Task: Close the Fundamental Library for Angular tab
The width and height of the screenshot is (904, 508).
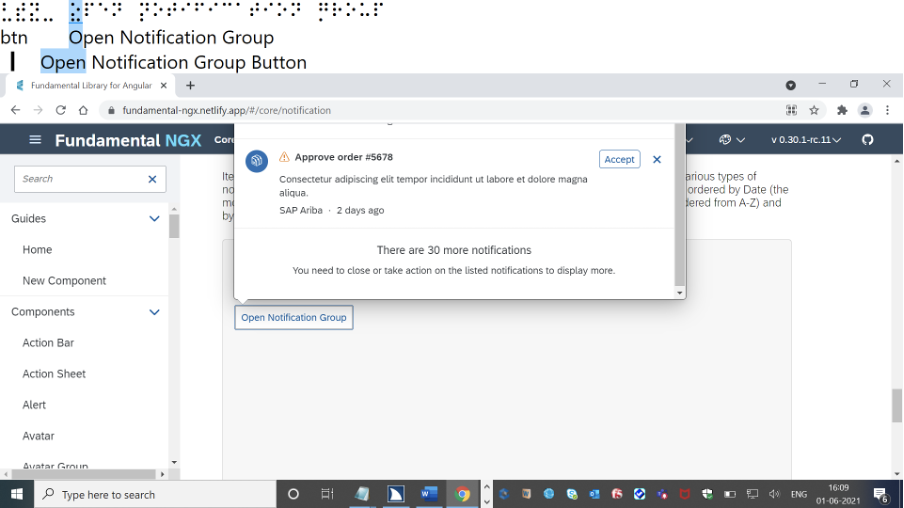Action: point(163,85)
